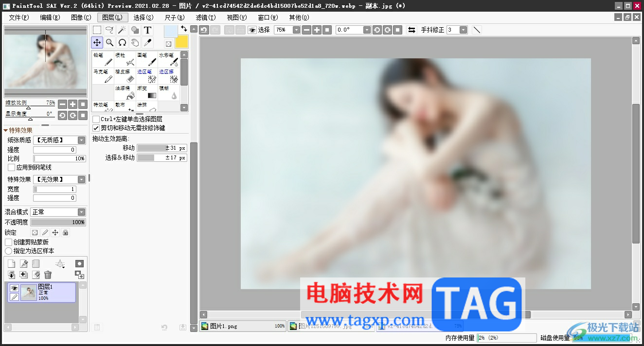
Task: Choose the 橡皮擦 eraser tool
Action: point(125,75)
